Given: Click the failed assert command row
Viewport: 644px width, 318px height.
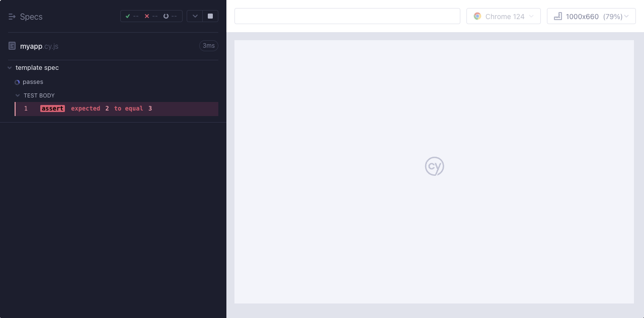Looking at the screenshot, I should tap(117, 109).
